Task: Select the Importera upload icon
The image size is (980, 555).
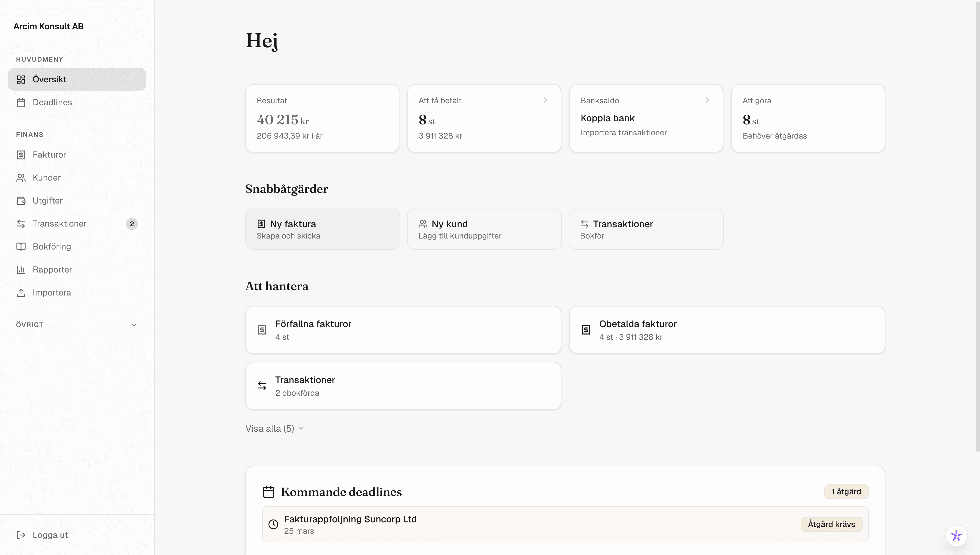Action: pyautogui.click(x=21, y=292)
